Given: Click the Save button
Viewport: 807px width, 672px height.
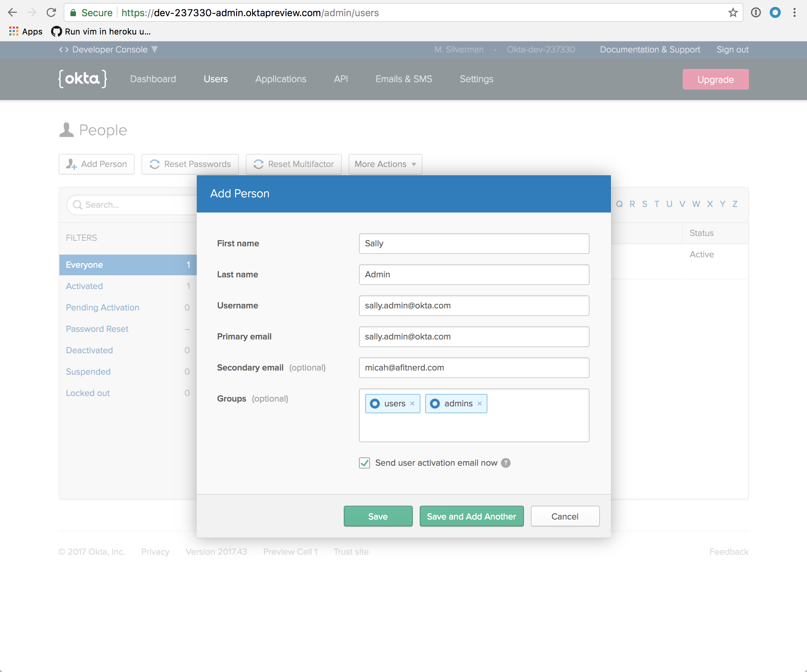Looking at the screenshot, I should (x=378, y=516).
